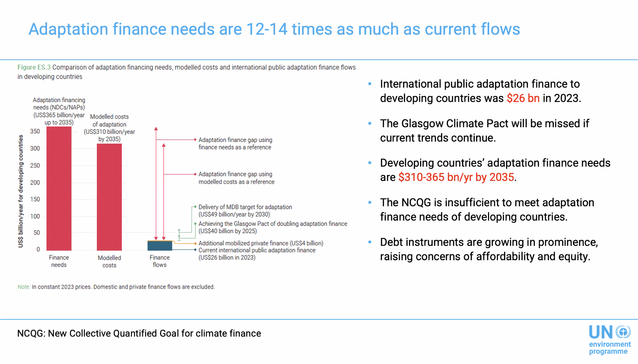Click the dark blue Finance flows bar

159,246
